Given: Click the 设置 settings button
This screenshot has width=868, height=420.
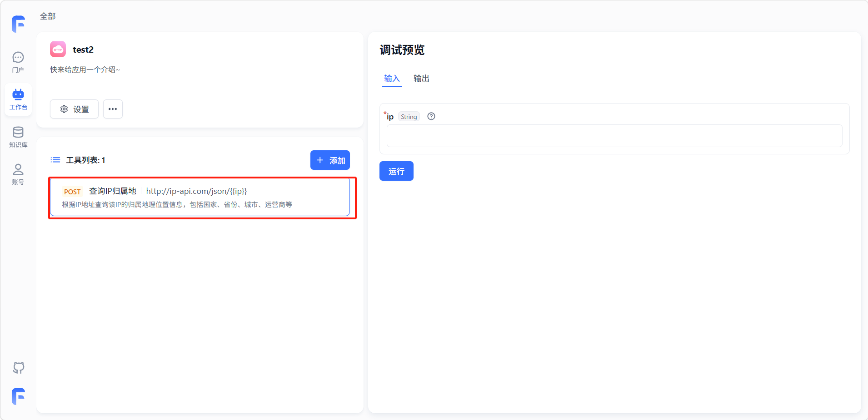Looking at the screenshot, I should coord(74,109).
